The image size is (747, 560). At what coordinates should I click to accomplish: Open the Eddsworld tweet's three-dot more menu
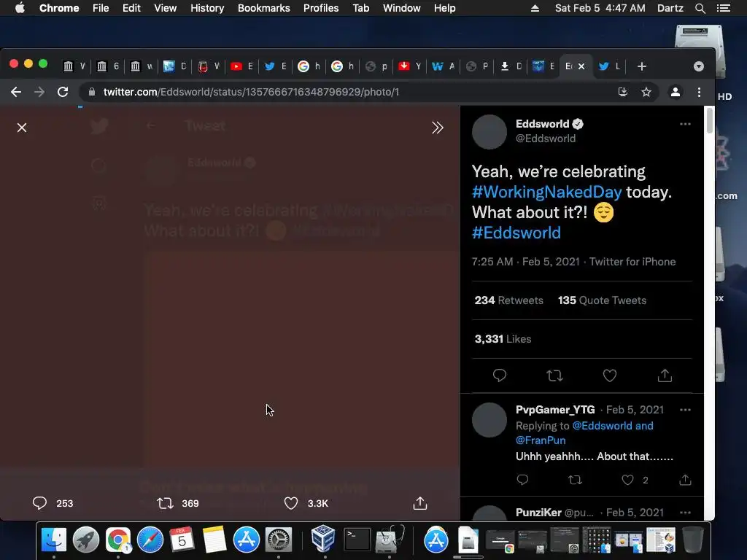pos(685,124)
